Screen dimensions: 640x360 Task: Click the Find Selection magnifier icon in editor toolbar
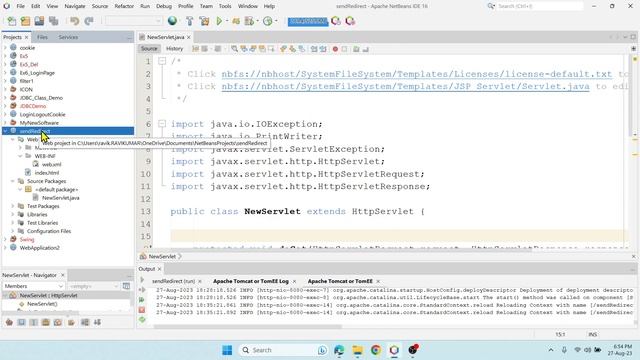234,49
